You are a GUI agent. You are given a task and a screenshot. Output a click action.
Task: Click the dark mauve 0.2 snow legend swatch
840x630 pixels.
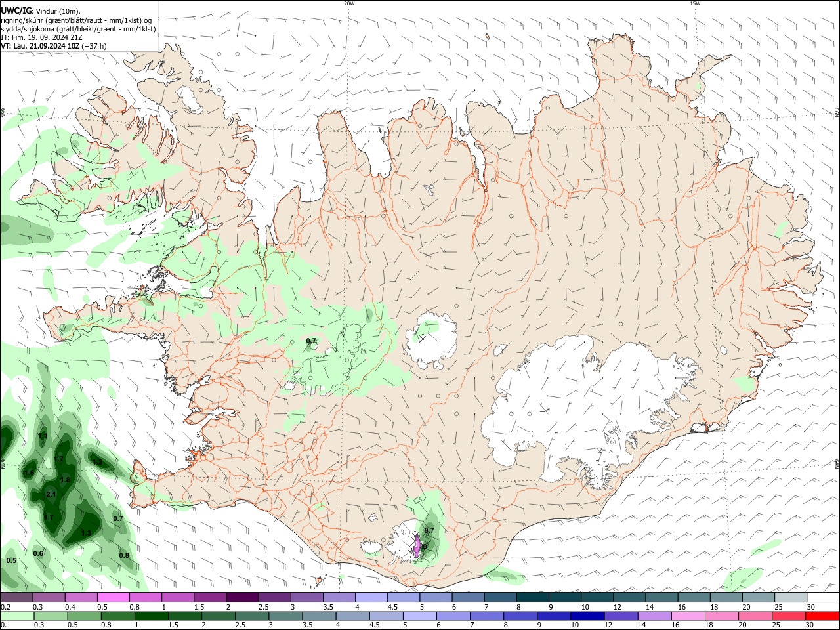tap(16, 597)
